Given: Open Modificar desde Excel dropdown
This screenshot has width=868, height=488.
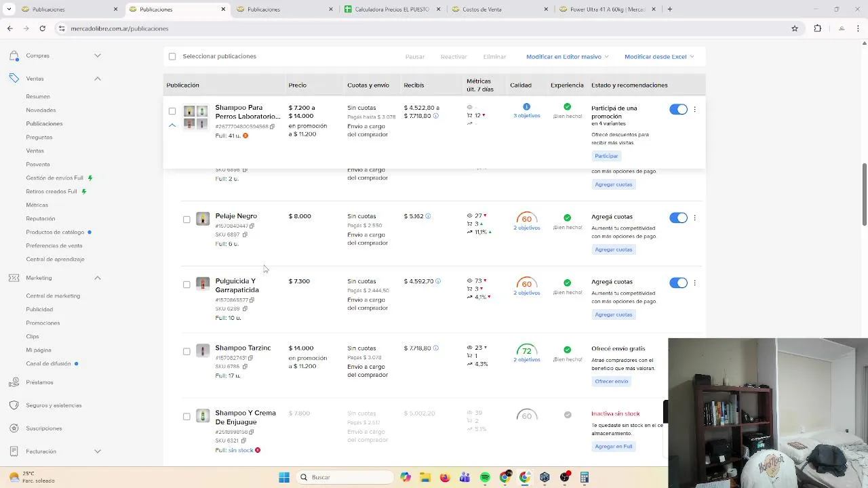Looking at the screenshot, I should pyautogui.click(x=659, y=57).
